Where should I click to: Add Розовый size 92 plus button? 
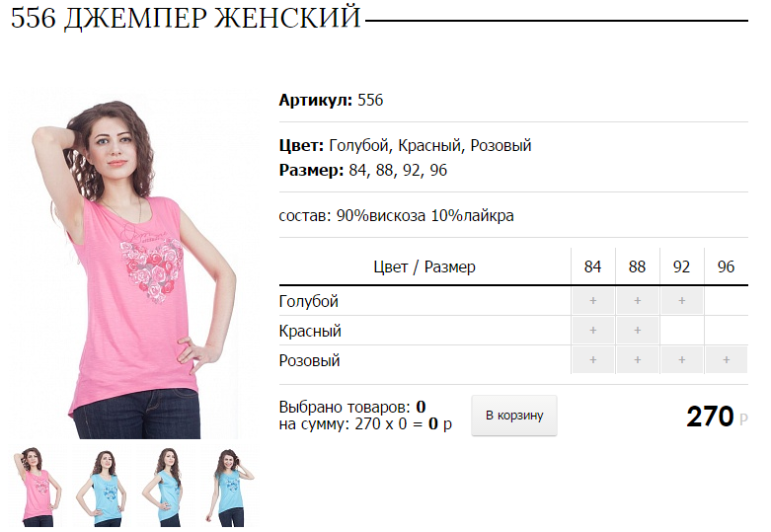[681, 360]
